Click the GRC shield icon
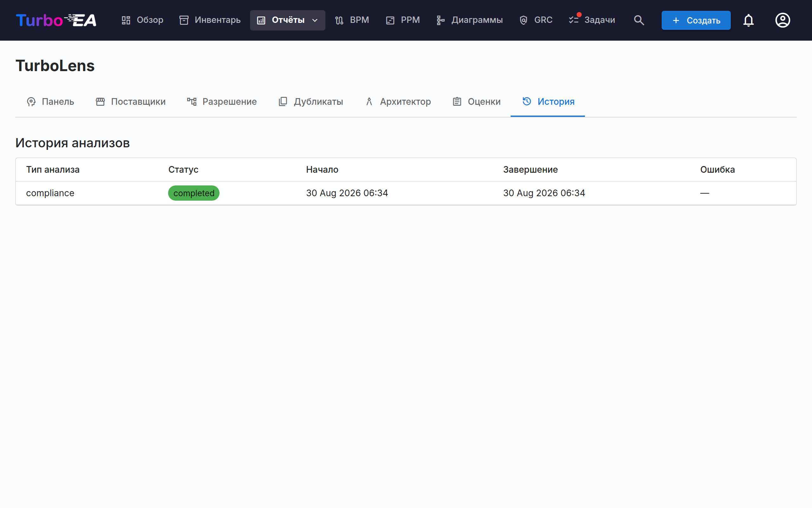Viewport: 812px width, 508px height. (523, 20)
